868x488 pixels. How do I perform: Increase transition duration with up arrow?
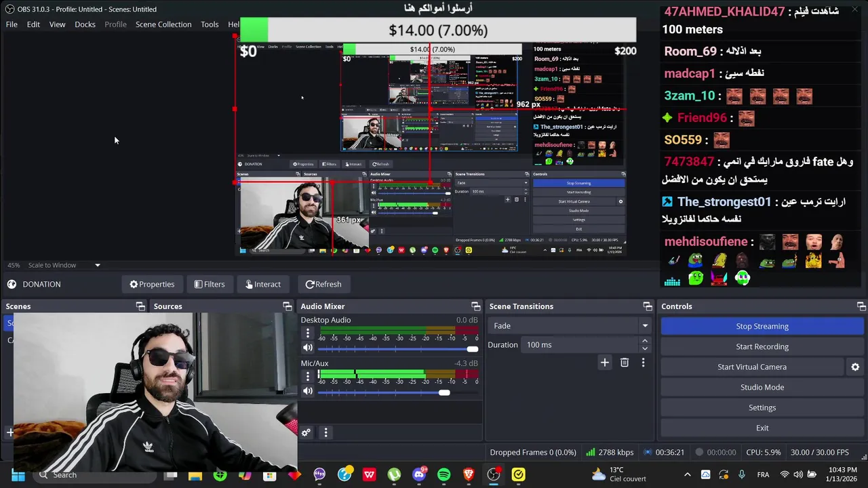coord(644,341)
